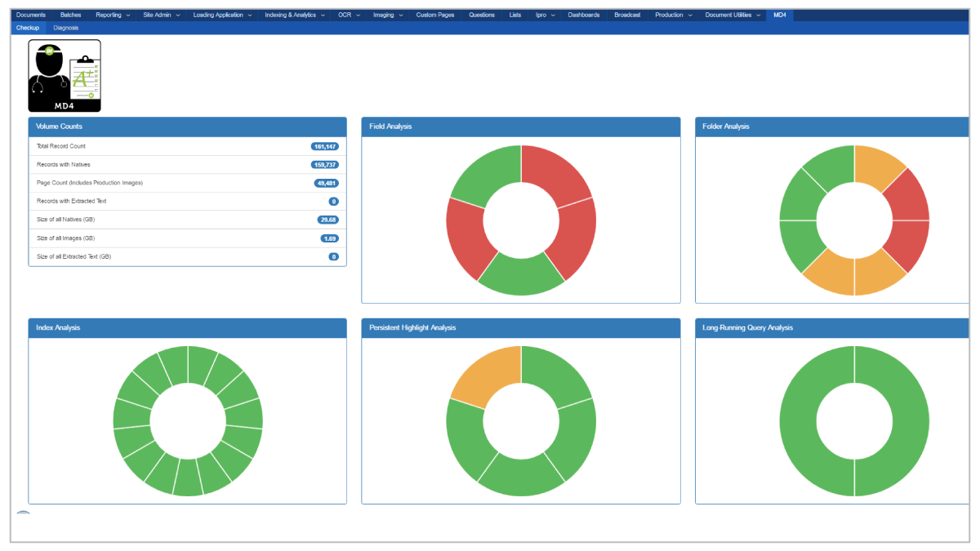
Task: Switch to the Diagnosis sub-tab
Action: point(66,28)
